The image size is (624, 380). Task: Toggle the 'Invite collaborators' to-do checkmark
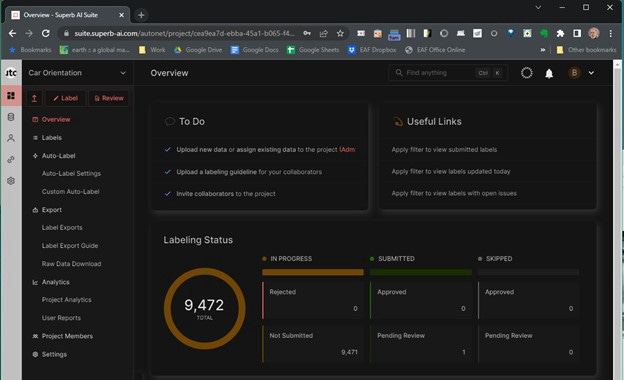(168, 194)
